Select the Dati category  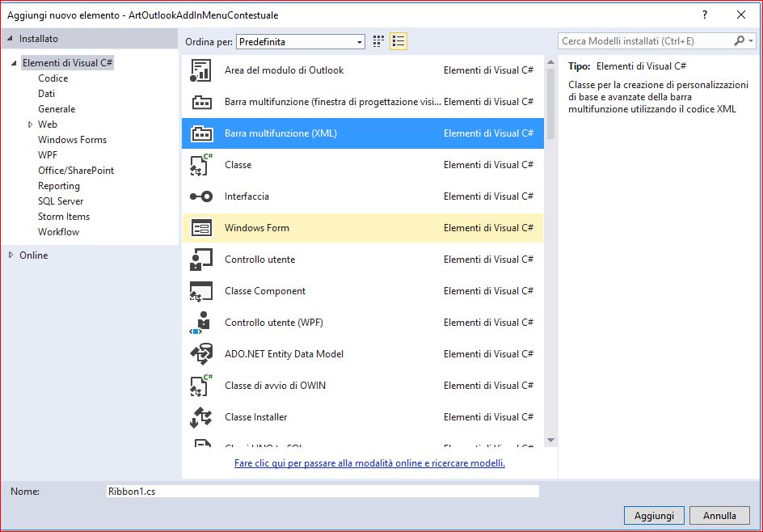(x=46, y=94)
